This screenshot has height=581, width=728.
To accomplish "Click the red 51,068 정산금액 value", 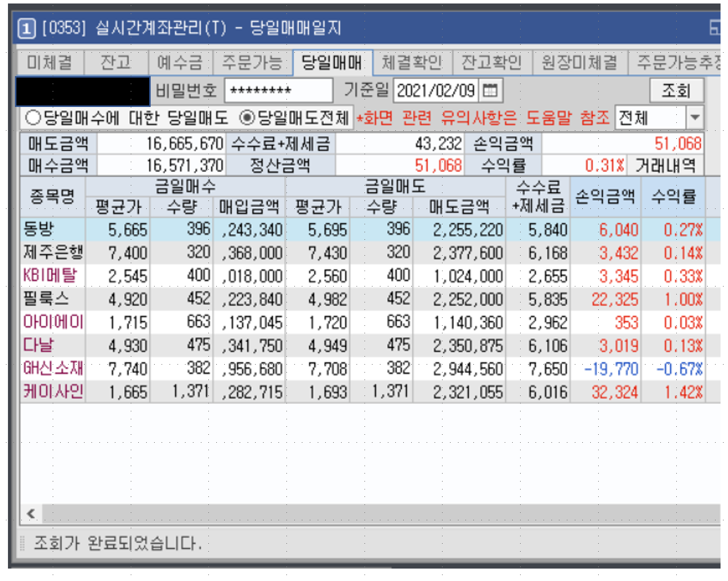I will point(438,165).
